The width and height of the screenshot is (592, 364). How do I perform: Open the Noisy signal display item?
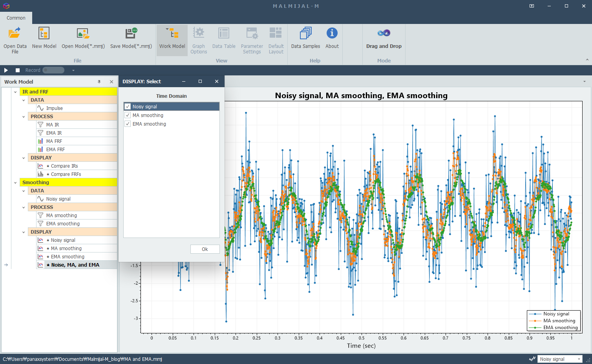coord(77,240)
